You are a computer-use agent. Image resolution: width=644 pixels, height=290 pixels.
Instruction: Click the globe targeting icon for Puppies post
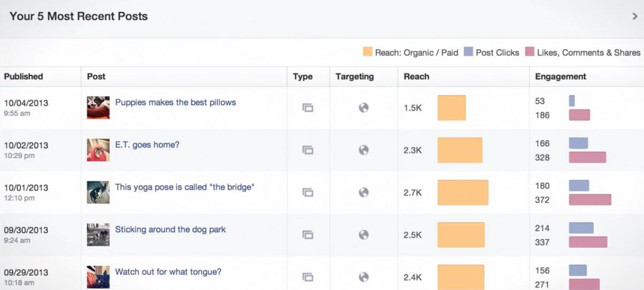[363, 108]
